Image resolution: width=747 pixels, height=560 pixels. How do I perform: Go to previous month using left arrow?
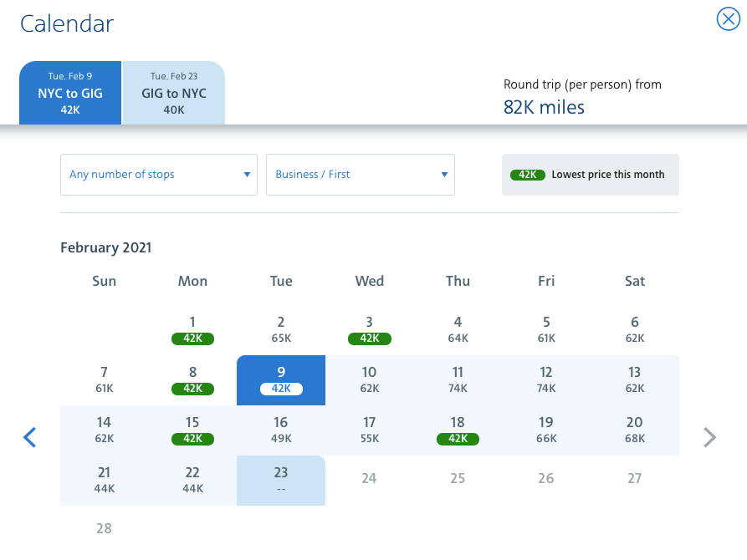click(x=29, y=437)
